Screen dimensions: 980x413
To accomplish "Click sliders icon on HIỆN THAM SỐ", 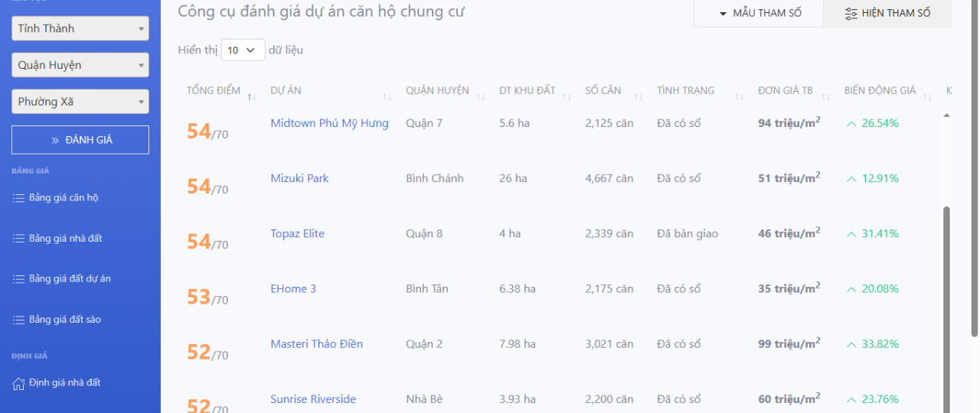I will pos(851,14).
